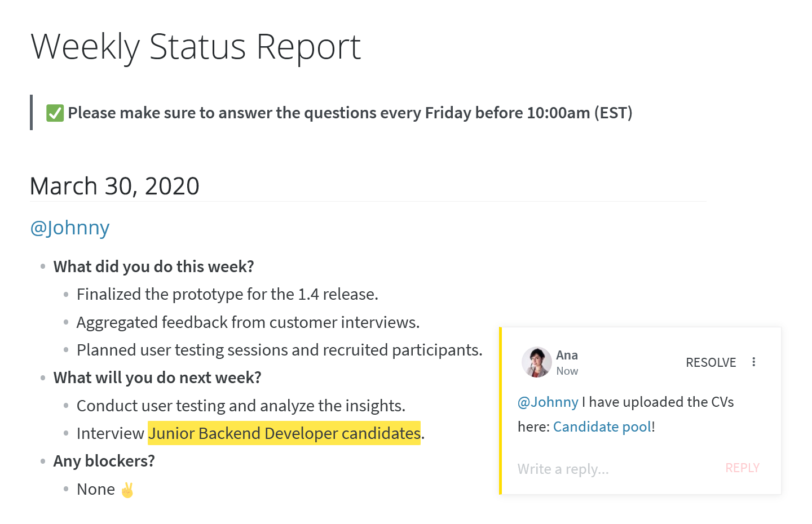Screen dimensions: 812x524
Task: Resolve Ana's comment thread
Action: (710, 362)
